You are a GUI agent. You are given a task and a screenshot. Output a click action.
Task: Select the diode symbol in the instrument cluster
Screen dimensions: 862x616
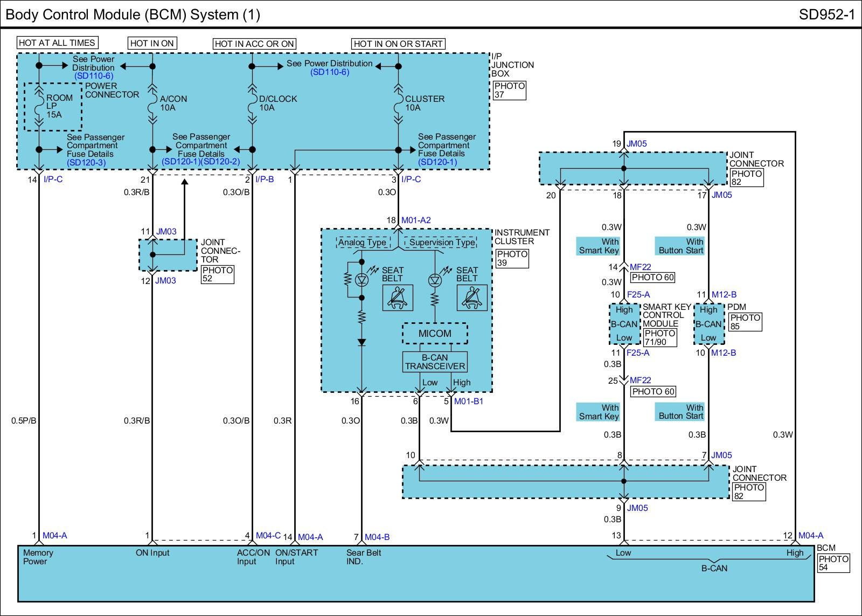pos(362,342)
